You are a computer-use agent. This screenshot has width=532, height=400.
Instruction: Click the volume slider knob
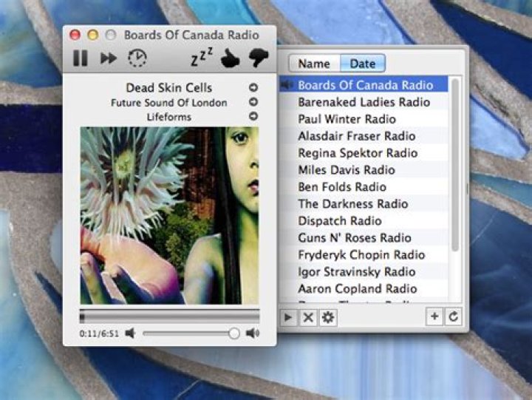tap(233, 333)
